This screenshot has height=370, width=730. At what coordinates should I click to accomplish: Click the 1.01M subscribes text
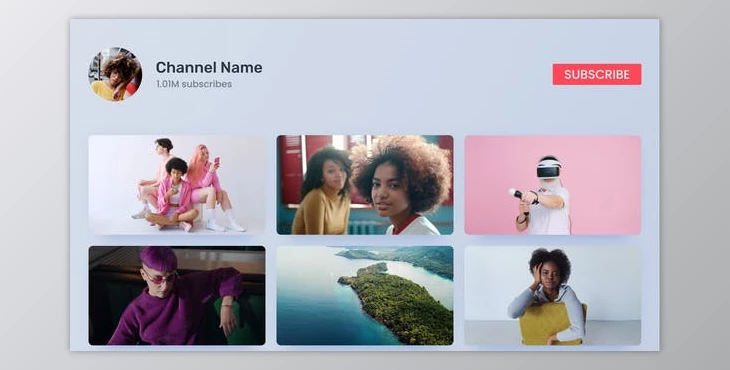pyautogui.click(x=194, y=84)
